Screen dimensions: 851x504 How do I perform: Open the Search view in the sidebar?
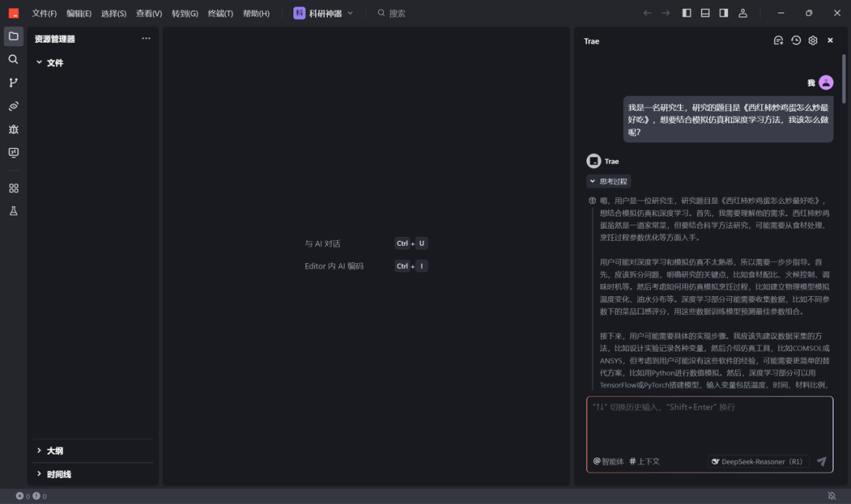pos(13,59)
